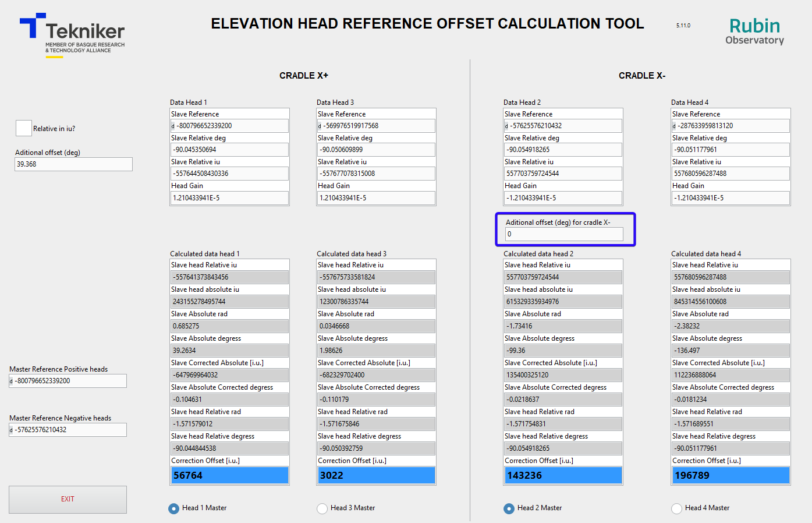Click head 3 absolute iu value 12300786335744
The width and height of the screenshot is (812, 523).
tap(376, 302)
